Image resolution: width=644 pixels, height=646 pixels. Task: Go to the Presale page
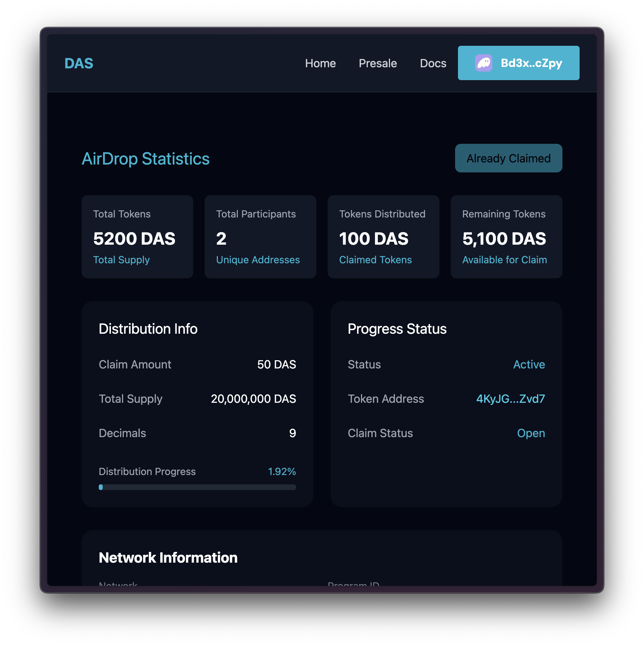click(x=377, y=63)
